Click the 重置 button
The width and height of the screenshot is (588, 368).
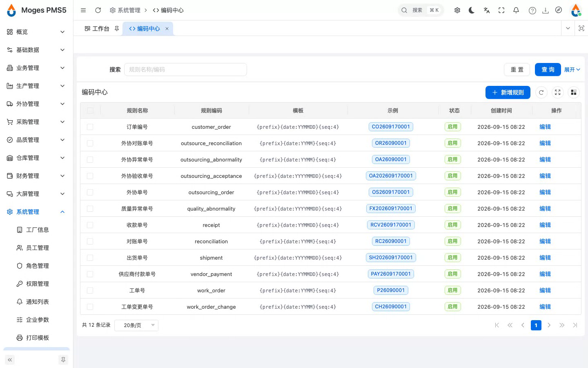[517, 70]
